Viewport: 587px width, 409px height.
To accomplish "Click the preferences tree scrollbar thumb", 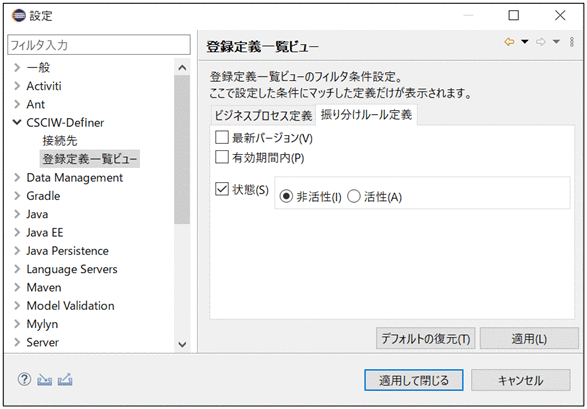I will pos(182,150).
